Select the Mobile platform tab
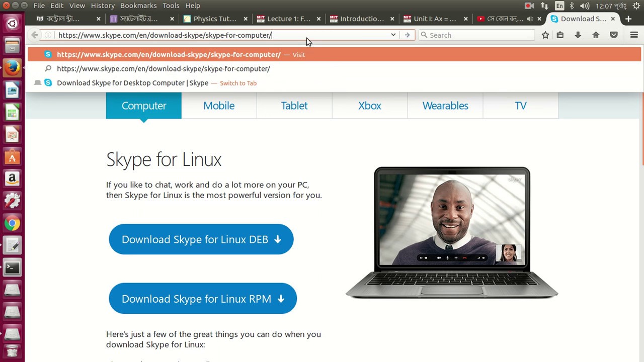The width and height of the screenshot is (644, 362). [x=219, y=106]
